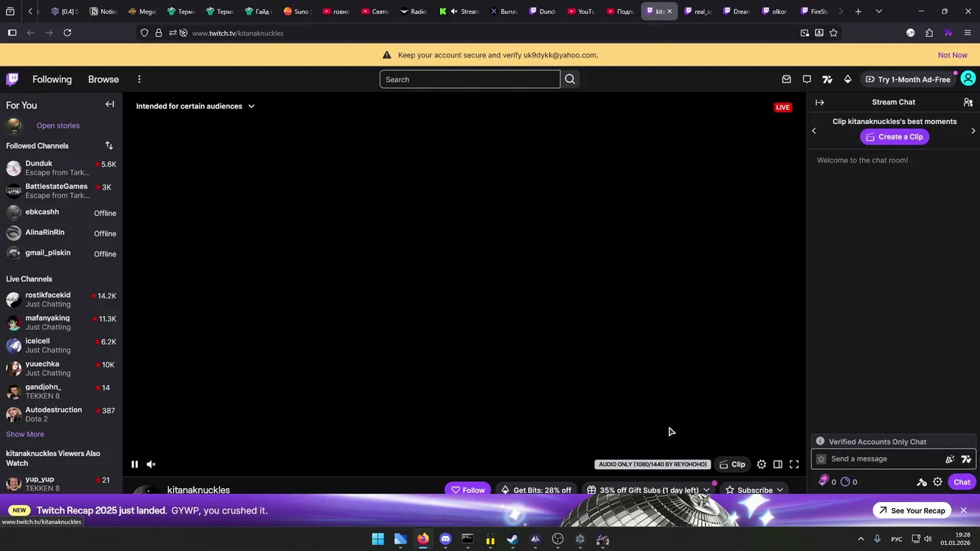This screenshot has height=551, width=980.
Task: Reload the page in the browser
Action: (x=67, y=33)
